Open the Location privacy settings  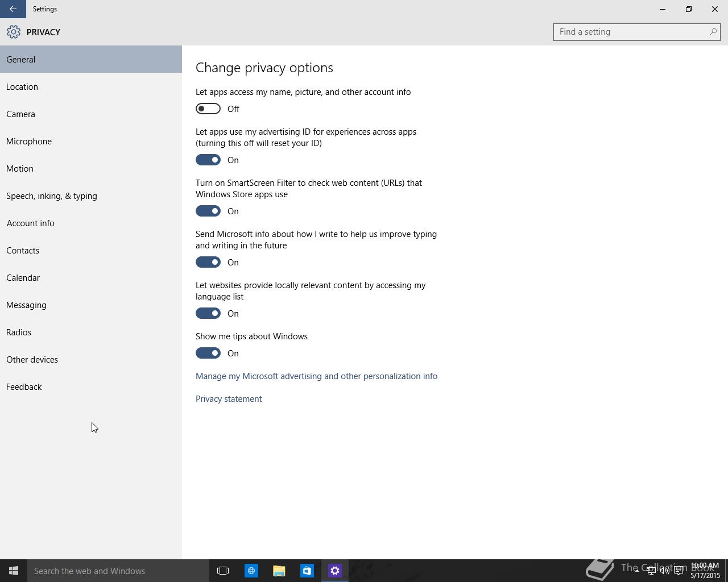[x=91, y=86]
